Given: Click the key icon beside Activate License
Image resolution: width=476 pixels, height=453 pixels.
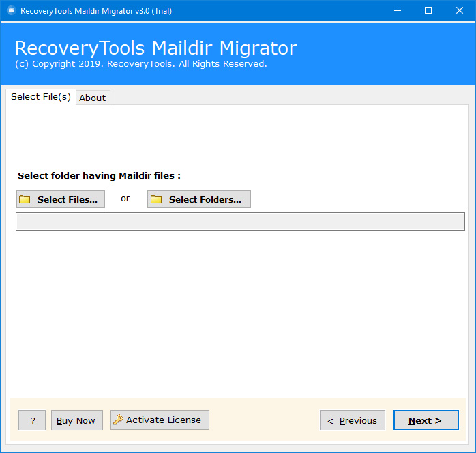Looking at the screenshot, I should point(118,420).
